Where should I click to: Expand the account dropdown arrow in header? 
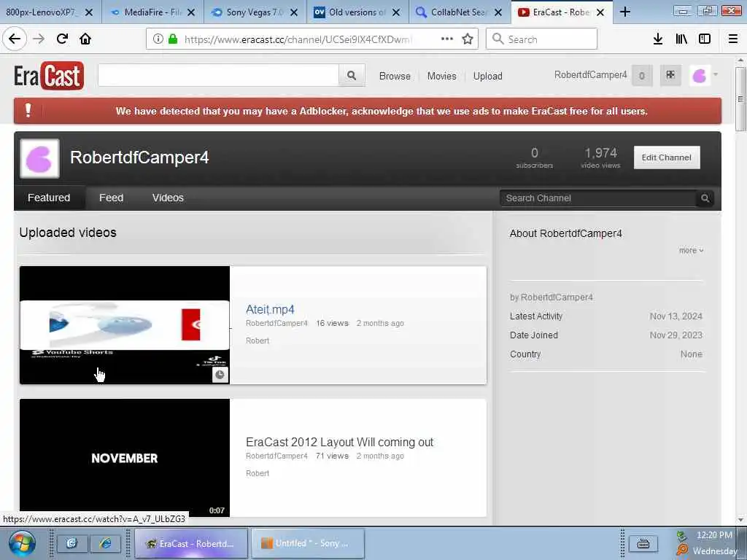715,74
